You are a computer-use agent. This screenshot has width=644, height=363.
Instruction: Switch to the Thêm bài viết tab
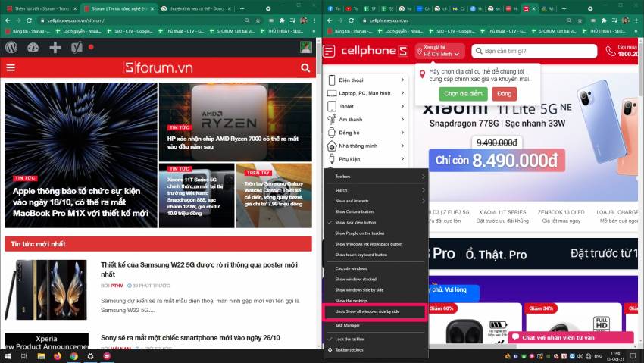40,8
